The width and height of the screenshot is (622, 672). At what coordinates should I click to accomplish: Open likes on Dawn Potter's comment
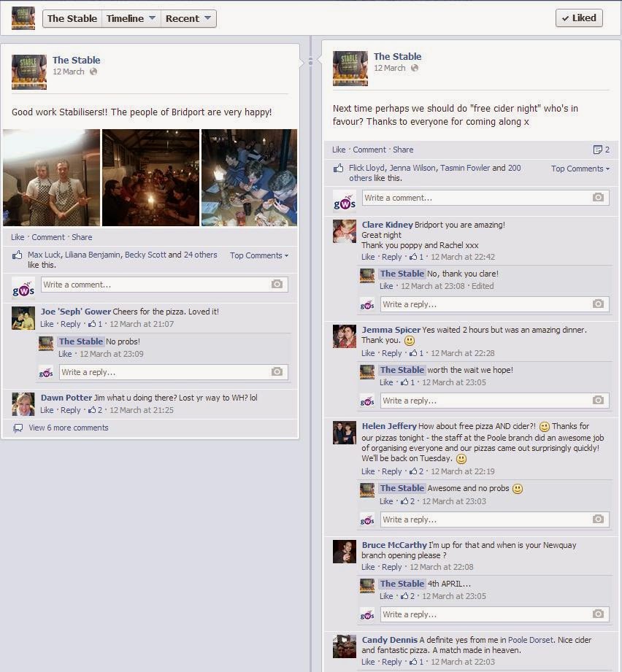click(x=95, y=410)
